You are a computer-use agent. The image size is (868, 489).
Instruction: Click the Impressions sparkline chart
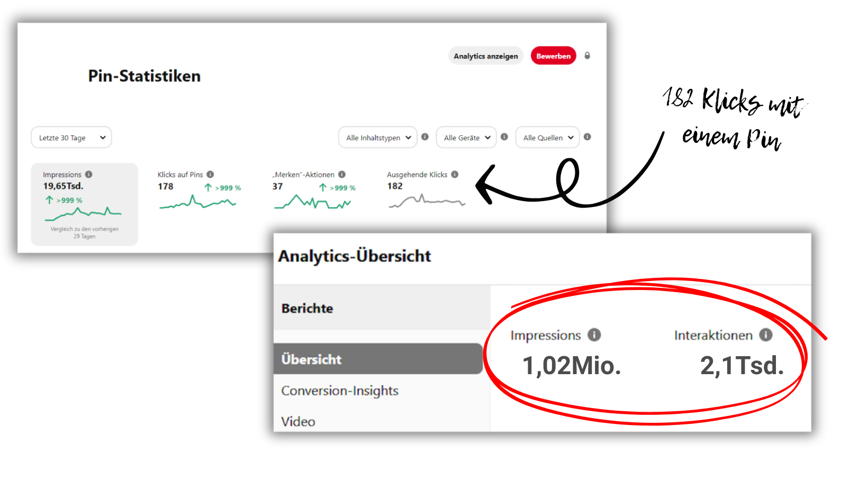pyautogui.click(x=83, y=214)
